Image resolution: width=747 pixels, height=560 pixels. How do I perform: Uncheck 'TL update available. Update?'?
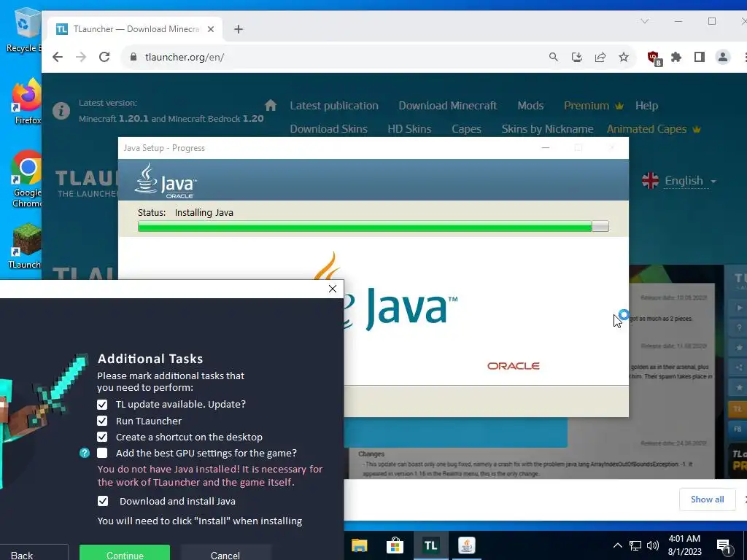point(102,404)
